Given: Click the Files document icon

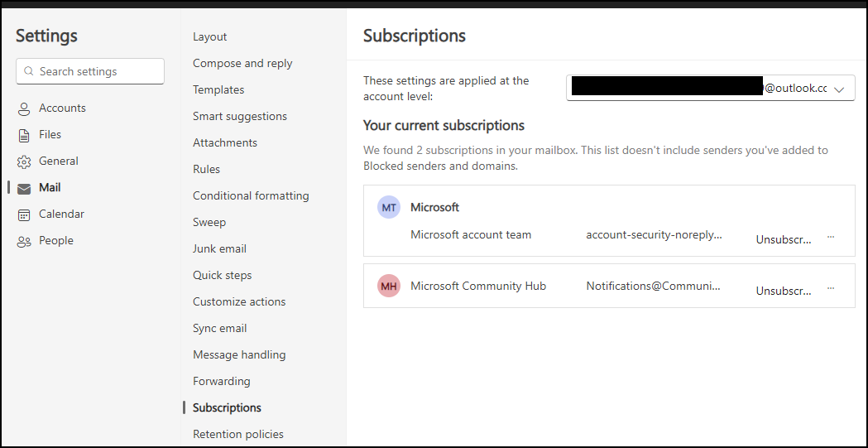Looking at the screenshot, I should coord(24,135).
